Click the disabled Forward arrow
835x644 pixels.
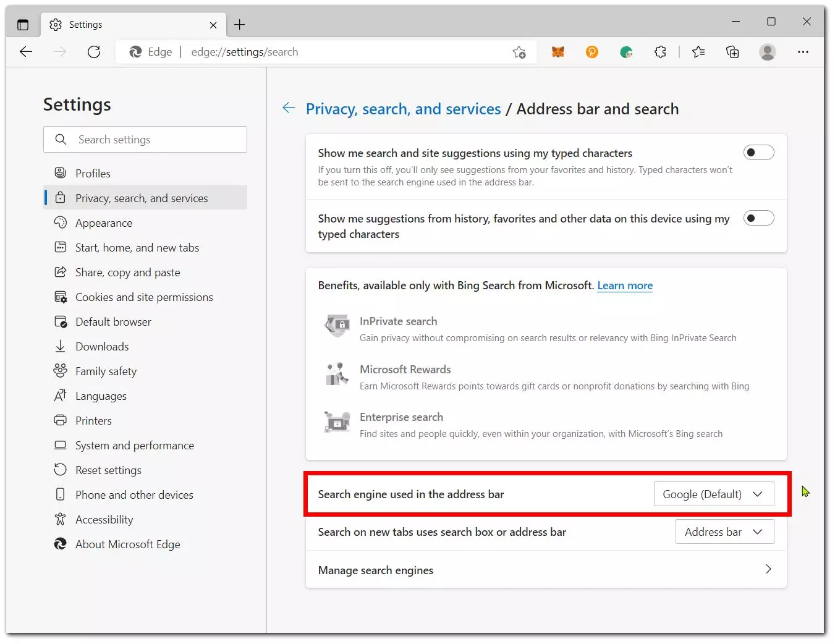60,52
